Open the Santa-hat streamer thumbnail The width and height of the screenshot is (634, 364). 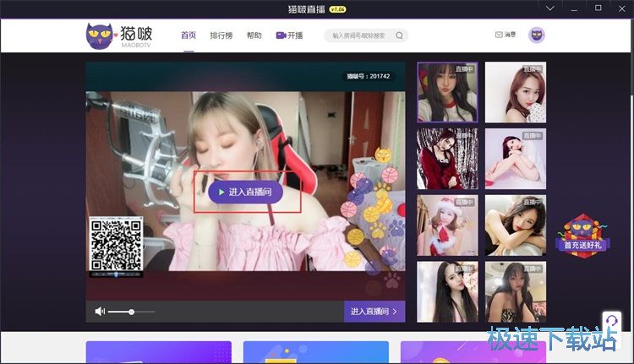coord(446,225)
